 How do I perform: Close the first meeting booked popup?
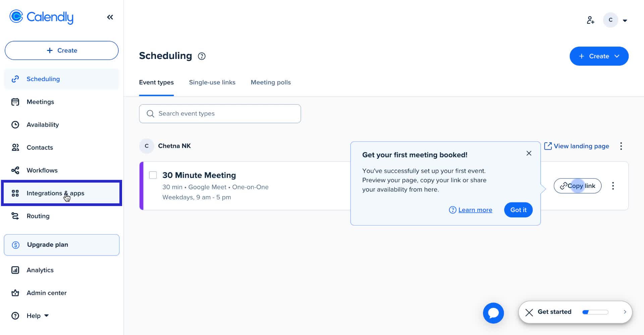pyautogui.click(x=529, y=153)
